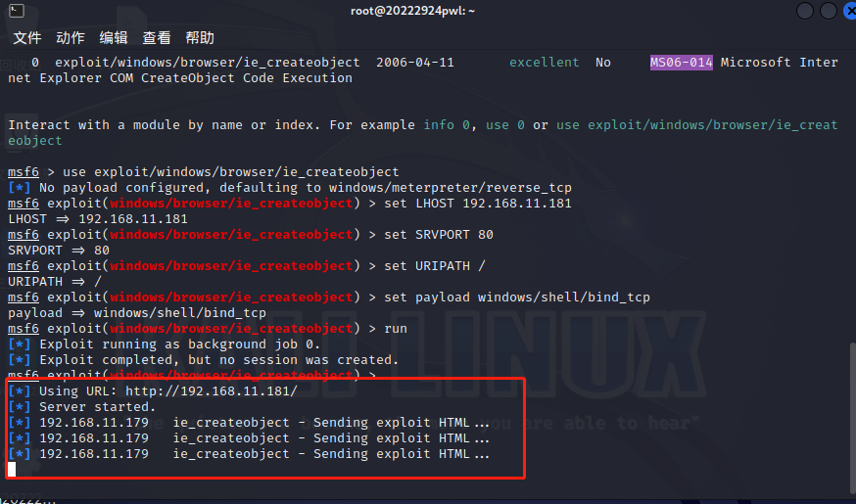Click the highlighted MS06-014 text
This screenshot has width=856, height=504.
(681, 63)
